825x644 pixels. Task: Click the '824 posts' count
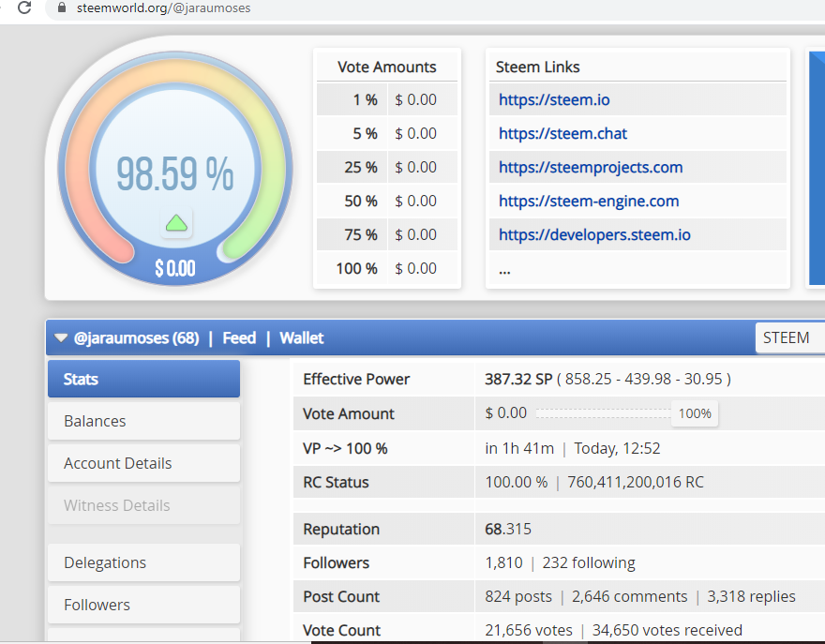(x=518, y=596)
